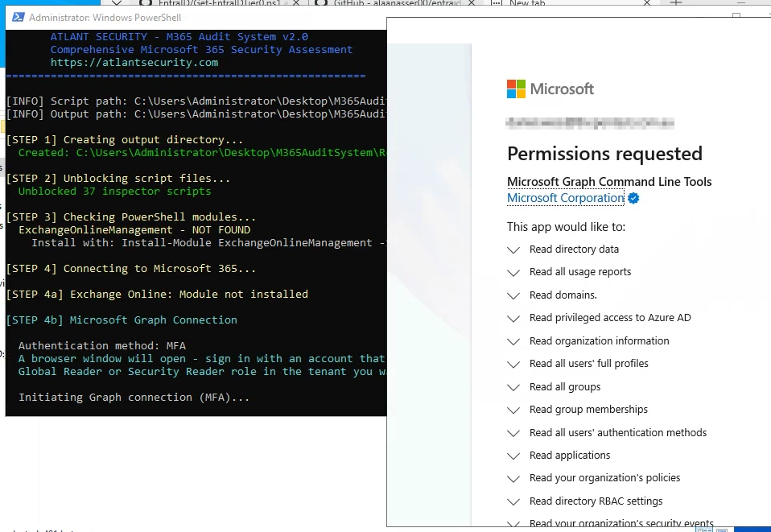The image size is (771, 532).
Task: Click '[STEP 4b] Microsoft Graph Connection' line
Action: [122, 320]
